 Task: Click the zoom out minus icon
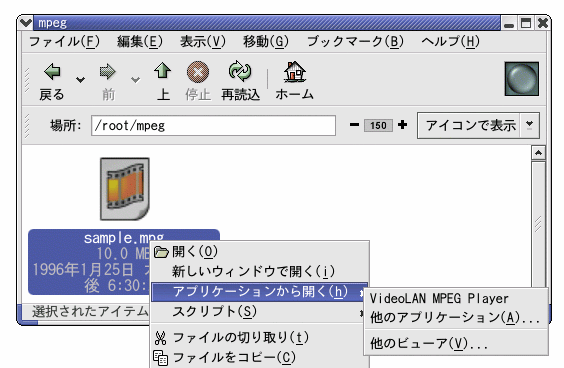point(354,125)
